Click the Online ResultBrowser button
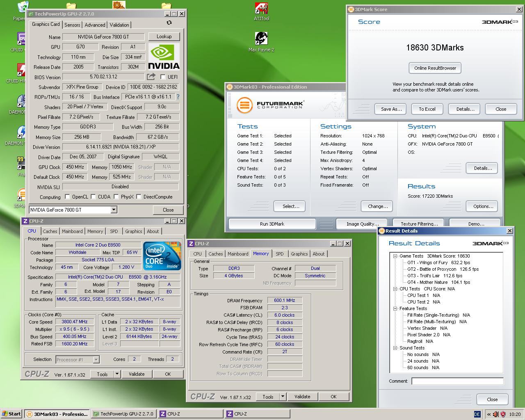The image size is (525, 420). tap(435, 68)
